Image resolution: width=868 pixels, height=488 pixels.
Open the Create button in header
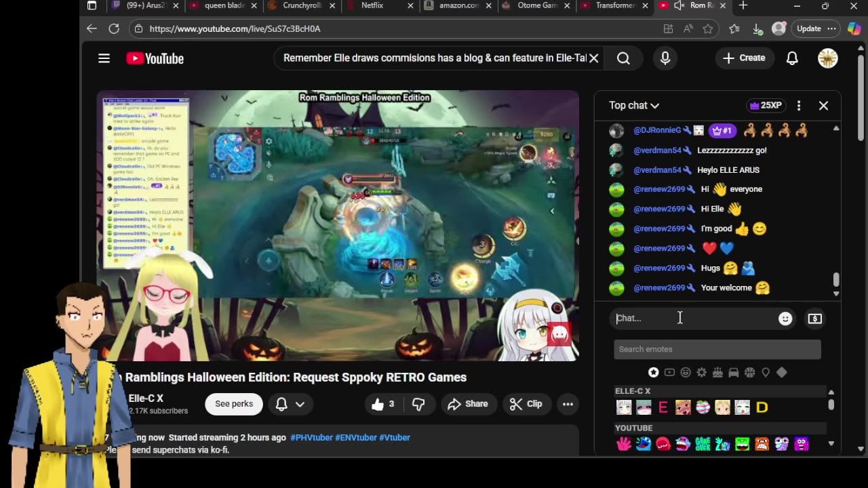pos(745,58)
